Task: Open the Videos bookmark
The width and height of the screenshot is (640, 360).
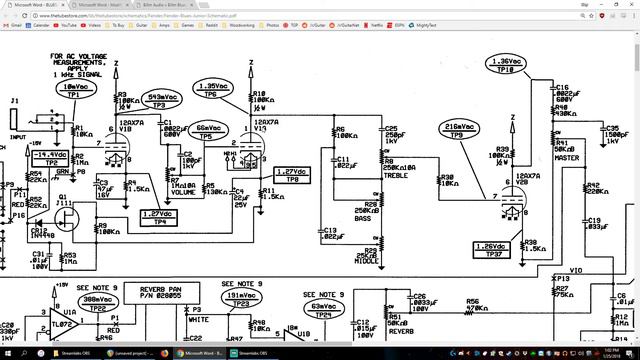Action: [91, 25]
